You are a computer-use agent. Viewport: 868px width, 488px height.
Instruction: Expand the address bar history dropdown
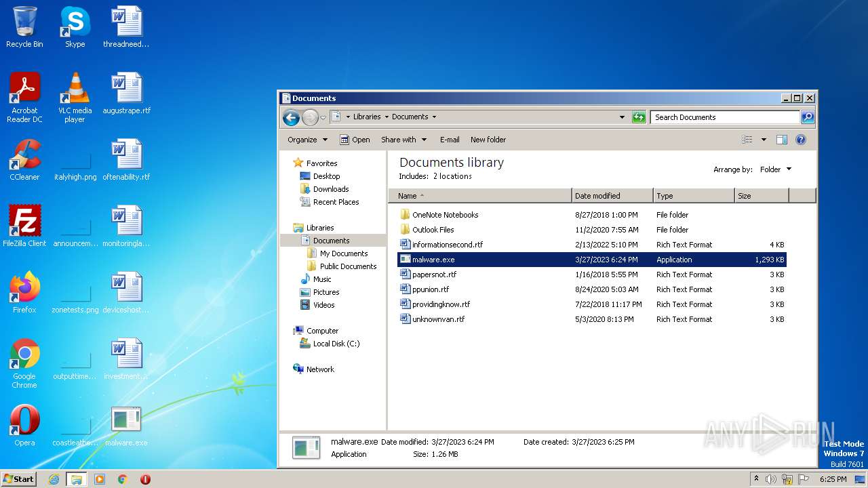tap(622, 117)
